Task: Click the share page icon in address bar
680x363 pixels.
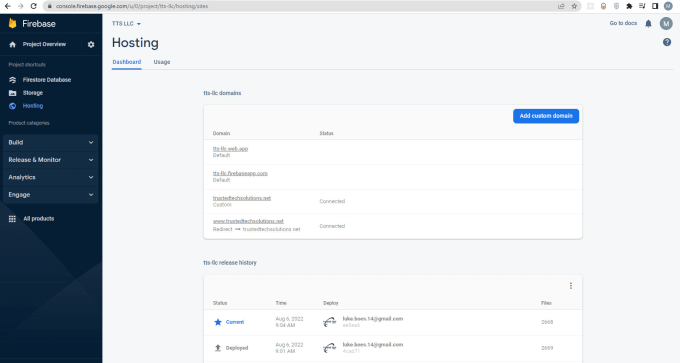Action: (x=561, y=6)
